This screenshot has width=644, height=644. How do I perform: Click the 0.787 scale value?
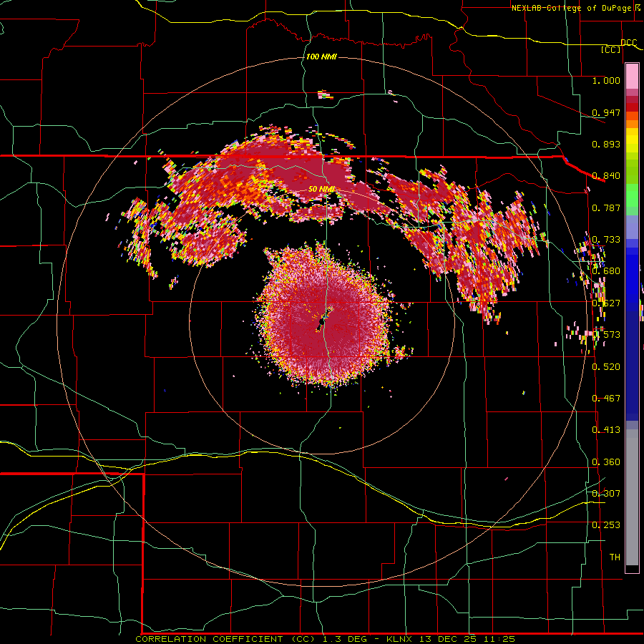click(606, 208)
